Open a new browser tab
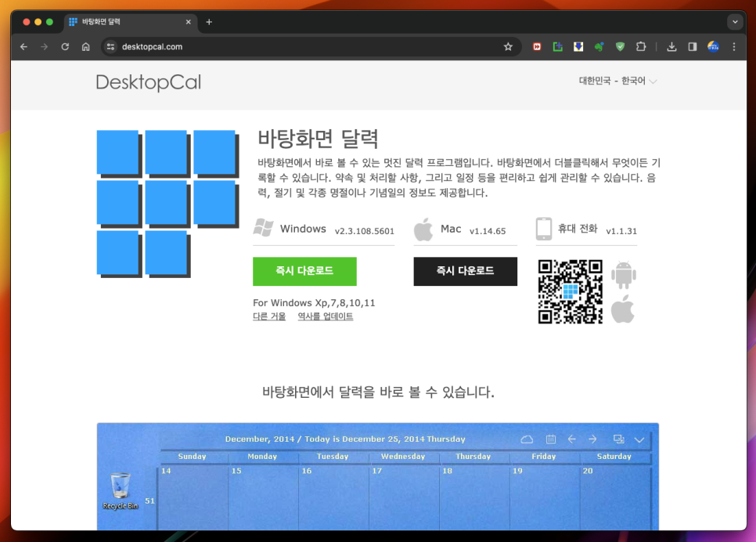 point(209,22)
